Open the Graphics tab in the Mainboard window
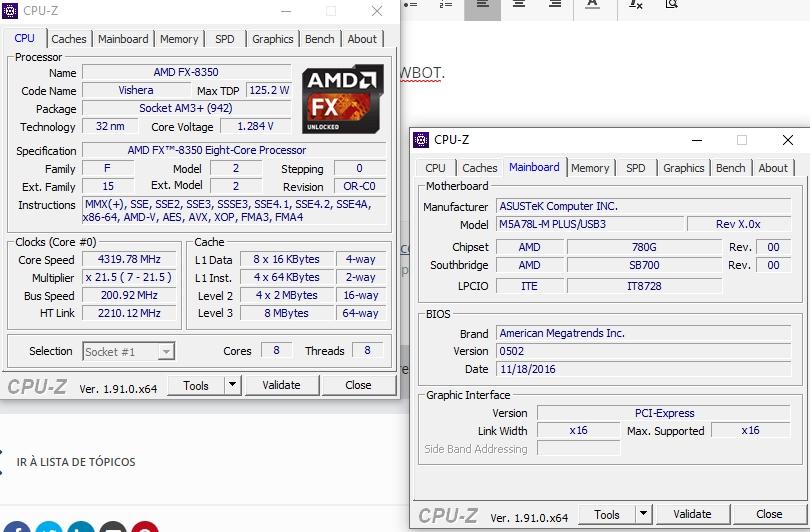This screenshot has width=810, height=532. pyautogui.click(x=683, y=168)
